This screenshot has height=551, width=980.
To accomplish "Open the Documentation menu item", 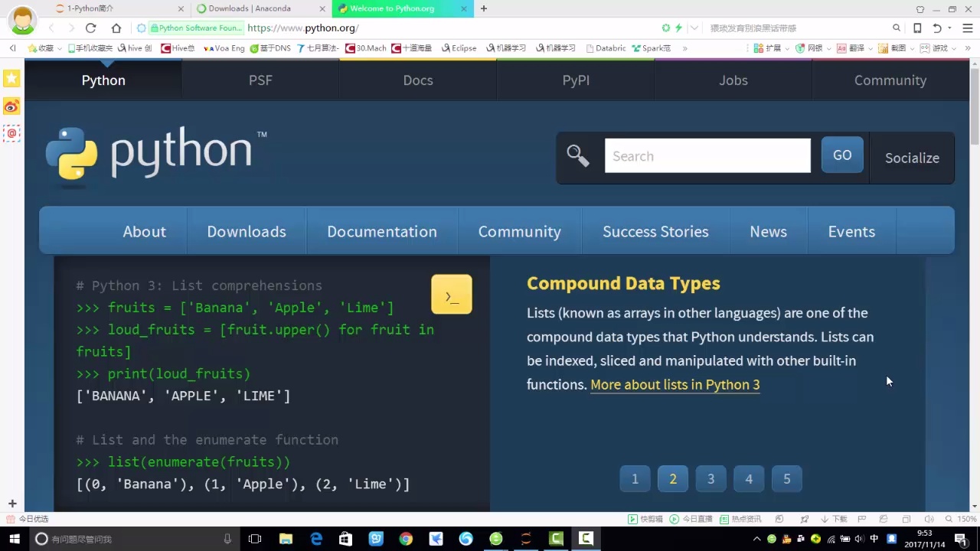I will point(382,232).
